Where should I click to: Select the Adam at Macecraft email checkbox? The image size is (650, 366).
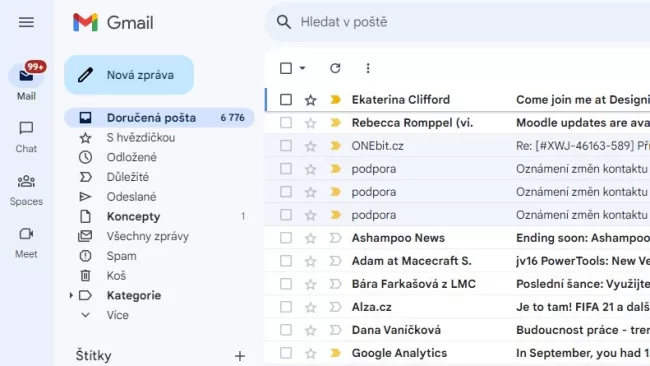point(286,261)
